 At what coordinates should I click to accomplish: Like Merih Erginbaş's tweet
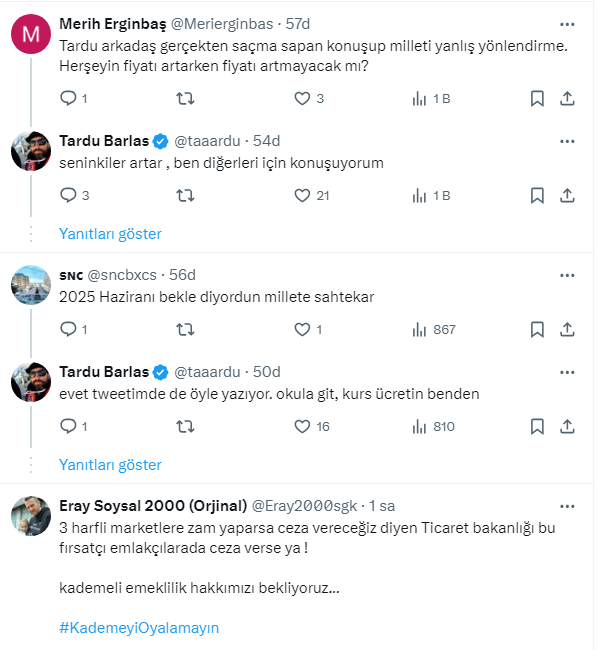coord(302,98)
